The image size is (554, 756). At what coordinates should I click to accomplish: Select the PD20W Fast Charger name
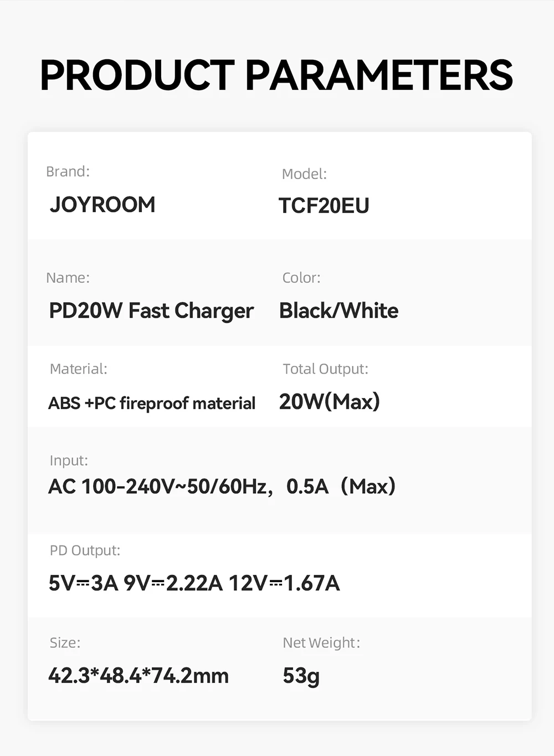[151, 311]
